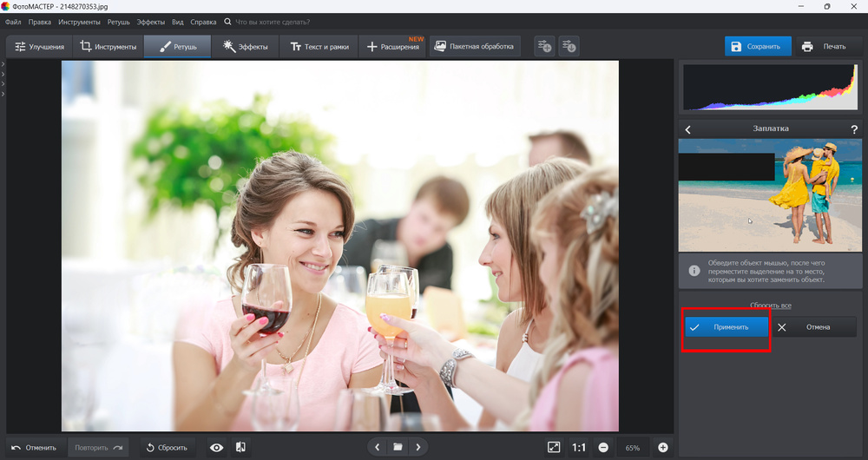Click the add preset icon in toolbar
868x460 pixels.
coord(544,46)
